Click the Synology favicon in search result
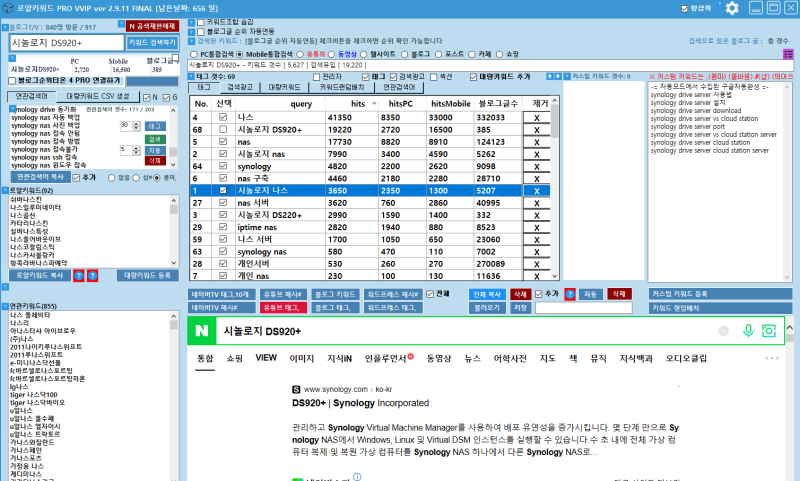This screenshot has height=481, width=800. (x=296, y=389)
